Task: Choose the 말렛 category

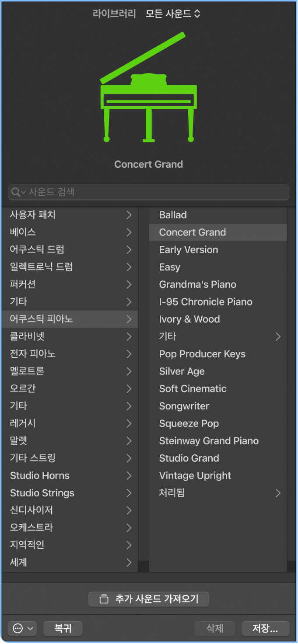Action: 70,441
